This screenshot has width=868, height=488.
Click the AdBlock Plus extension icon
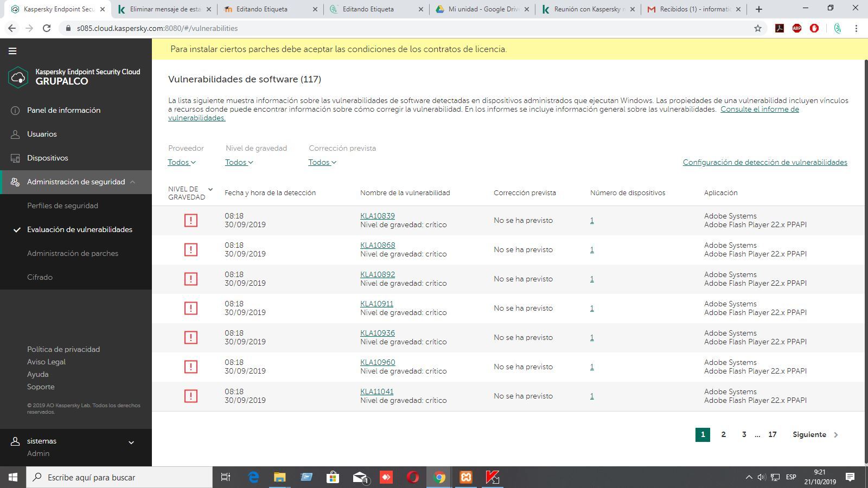click(x=797, y=28)
